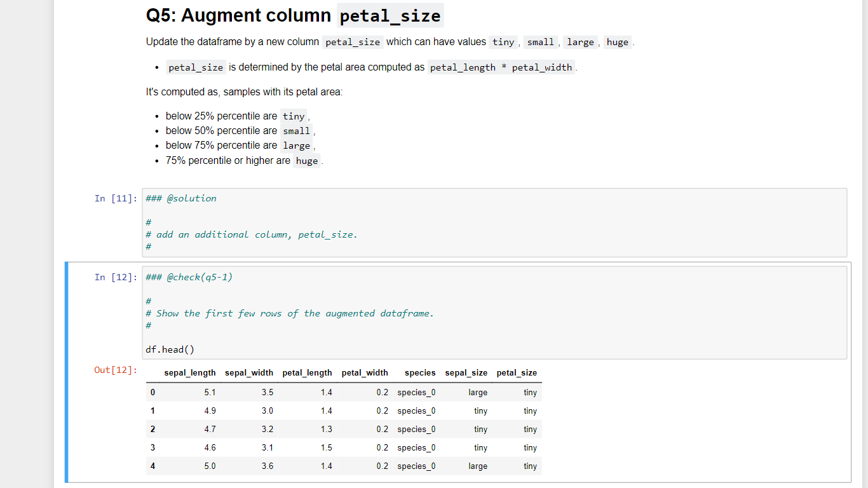
Task: Click the row index 0 in the output table
Action: click(153, 392)
